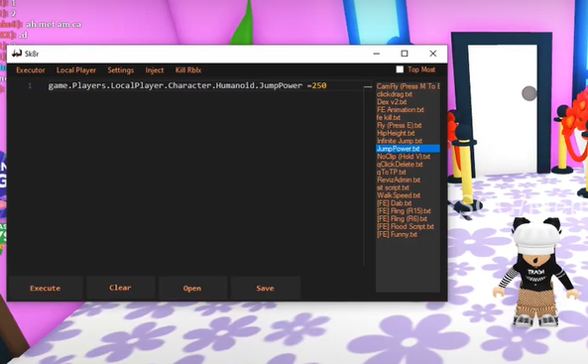Screen dimensions: 588x364
Task: Click line number 1 in editor gutter
Action: click(30, 86)
